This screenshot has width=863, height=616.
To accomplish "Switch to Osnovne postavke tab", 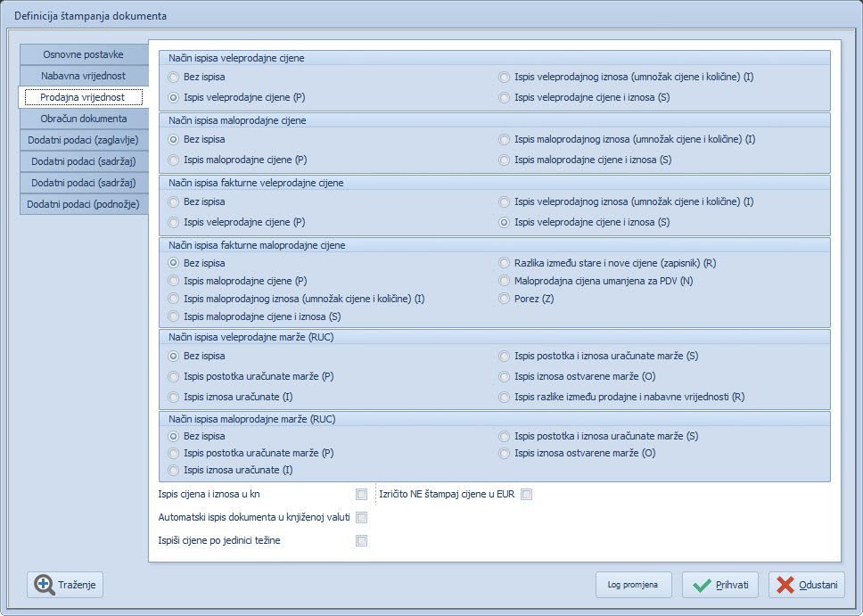I will (x=83, y=54).
